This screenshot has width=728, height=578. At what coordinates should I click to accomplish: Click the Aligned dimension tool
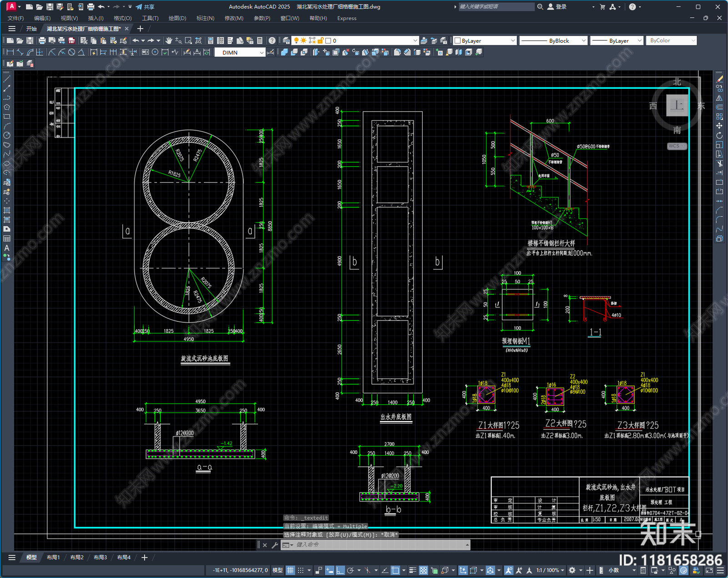point(20,52)
